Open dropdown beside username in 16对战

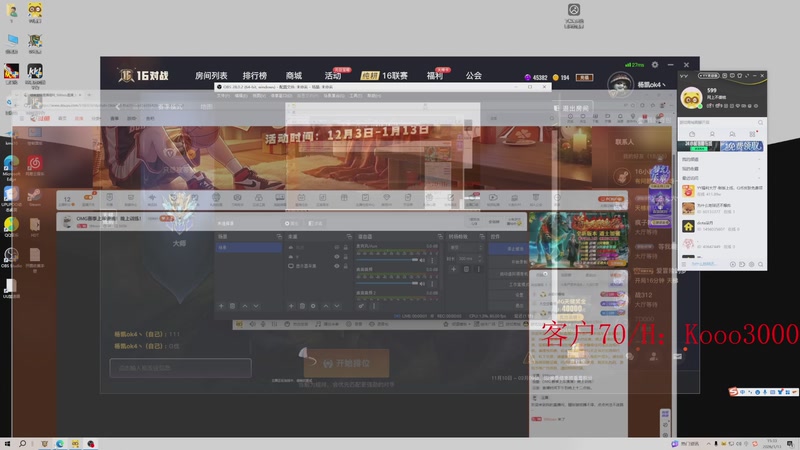tap(664, 85)
